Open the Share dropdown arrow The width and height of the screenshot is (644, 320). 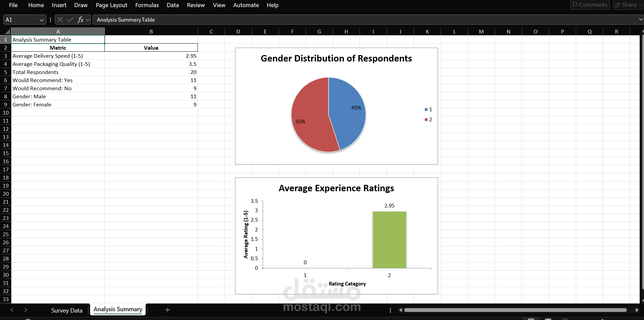[x=640, y=5]
